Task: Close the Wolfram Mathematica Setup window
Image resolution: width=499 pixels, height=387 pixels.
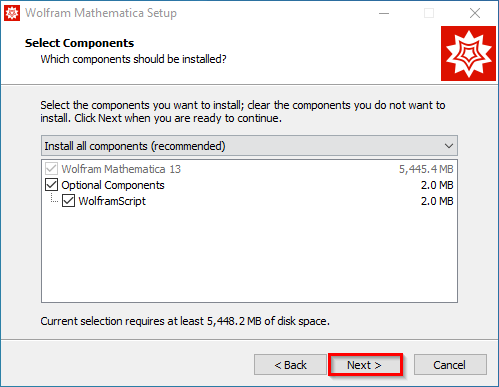Action: 475,13
